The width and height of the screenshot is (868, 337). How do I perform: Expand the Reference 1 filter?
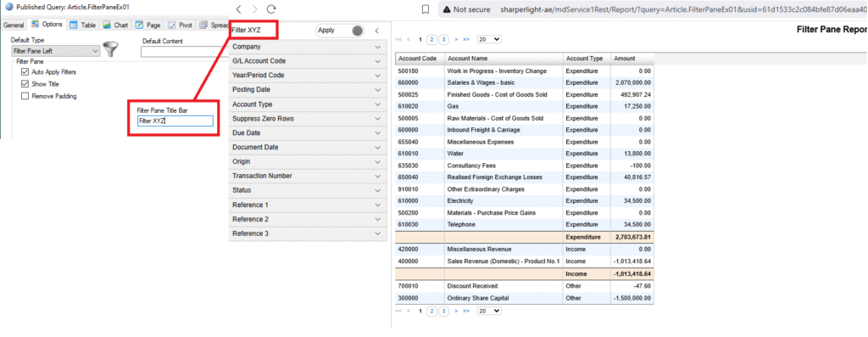tap(308, 205)
